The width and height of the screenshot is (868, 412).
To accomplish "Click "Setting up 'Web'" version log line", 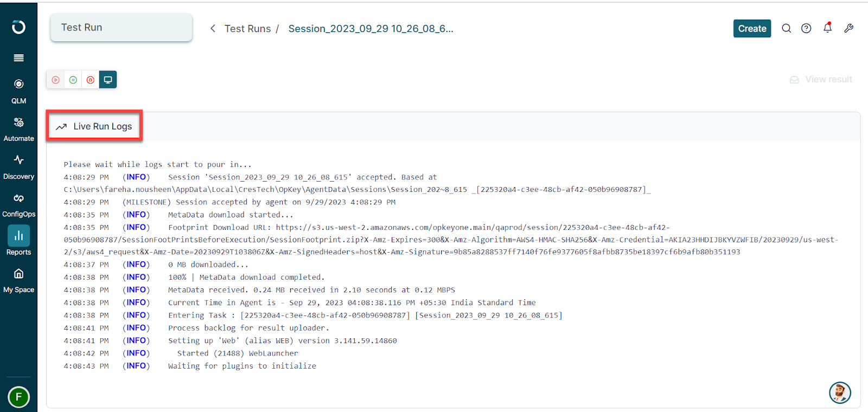I will (x=283, y=340).
